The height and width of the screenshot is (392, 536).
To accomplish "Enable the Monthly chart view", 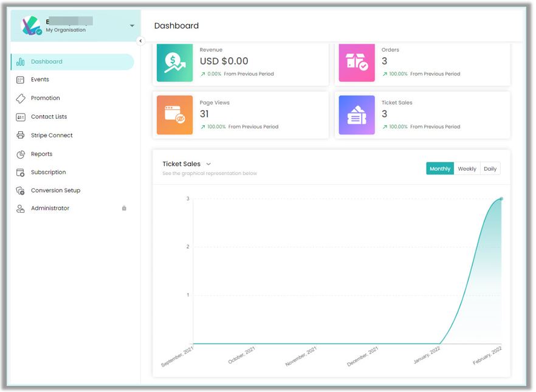I will (439, 168).
